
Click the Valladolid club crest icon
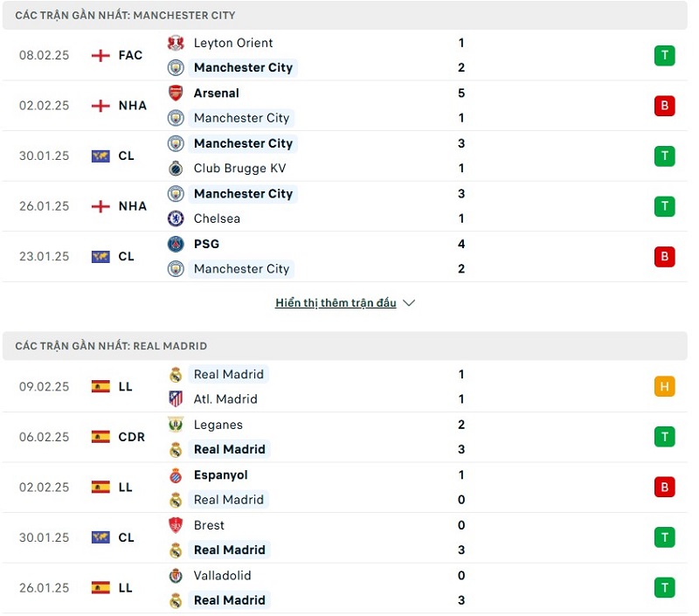pyautogui.click(x=176, y=576)
